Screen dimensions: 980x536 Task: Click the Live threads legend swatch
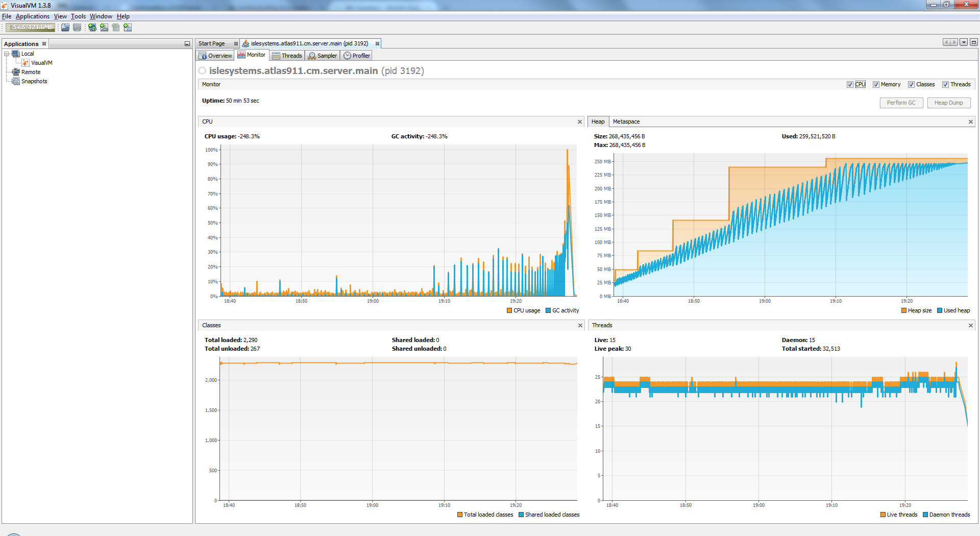[883, 515]
